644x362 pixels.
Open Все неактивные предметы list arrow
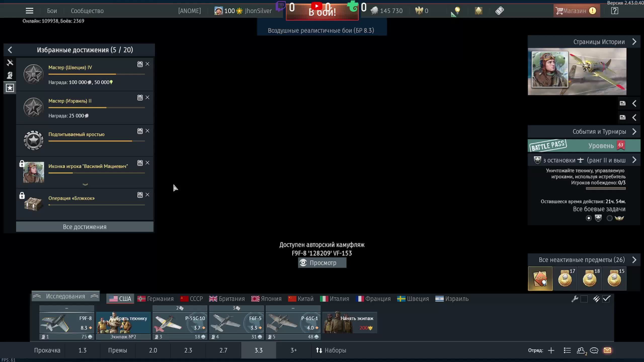pos(634,260)
